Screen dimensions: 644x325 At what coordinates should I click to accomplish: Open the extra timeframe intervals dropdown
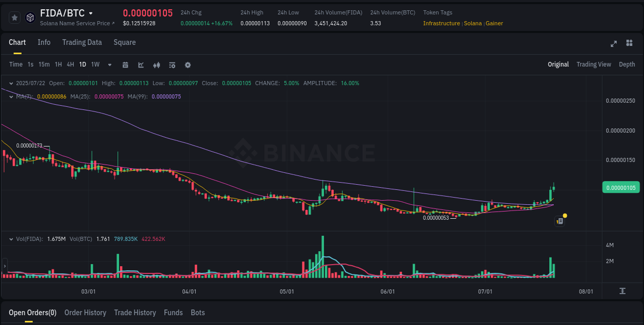[x=109, y=64]
